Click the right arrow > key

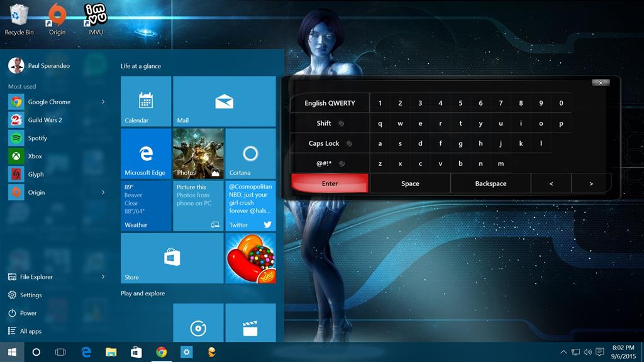(x=591, y=184)
